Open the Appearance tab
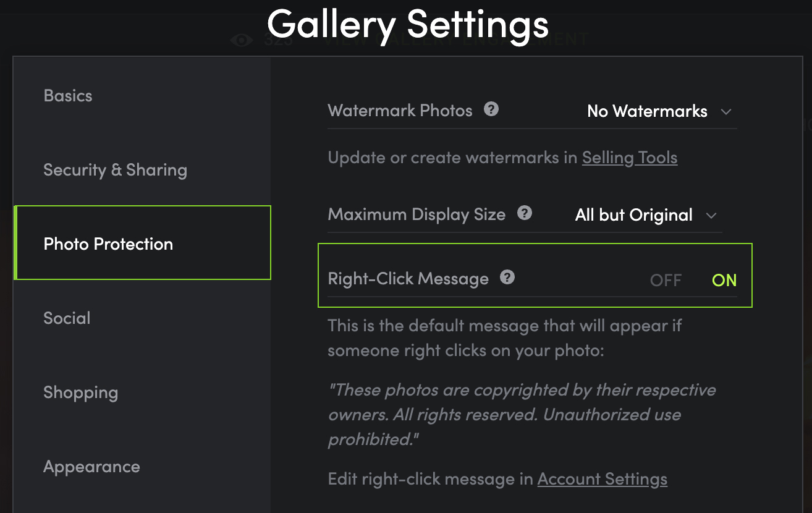Screen dimensions: 812x513 tap(91, 467)
